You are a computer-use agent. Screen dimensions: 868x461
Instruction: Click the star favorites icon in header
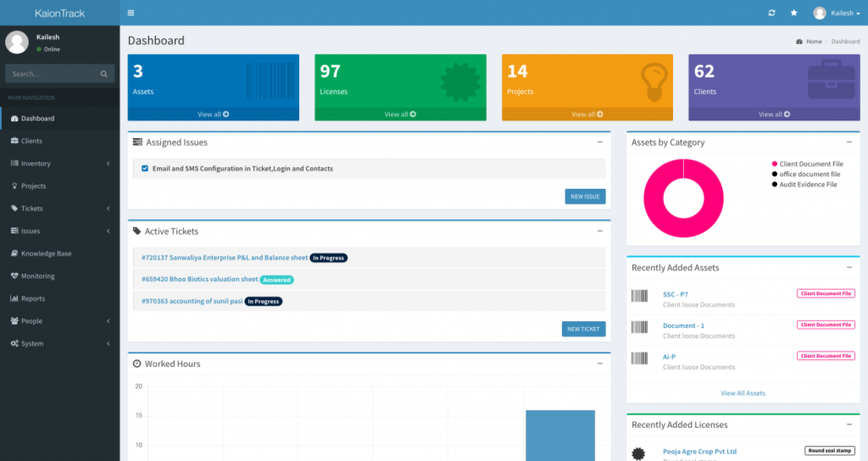[x=794, y=13]
